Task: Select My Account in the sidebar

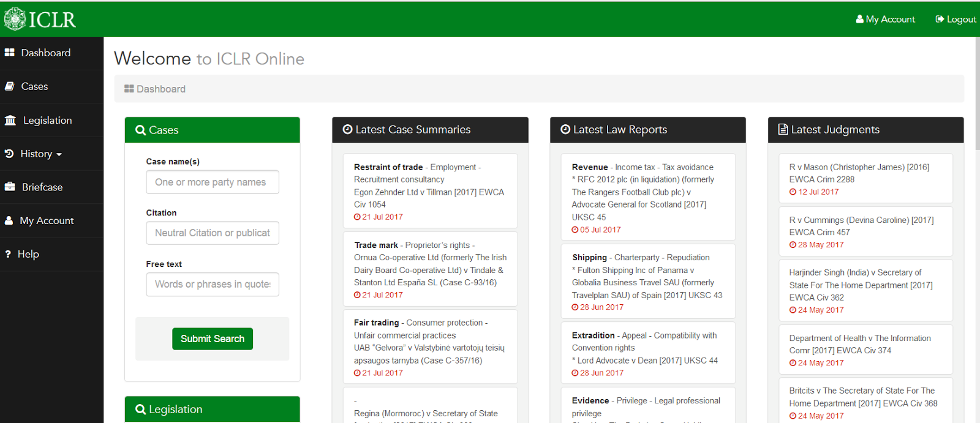Action: click(51, 220)
